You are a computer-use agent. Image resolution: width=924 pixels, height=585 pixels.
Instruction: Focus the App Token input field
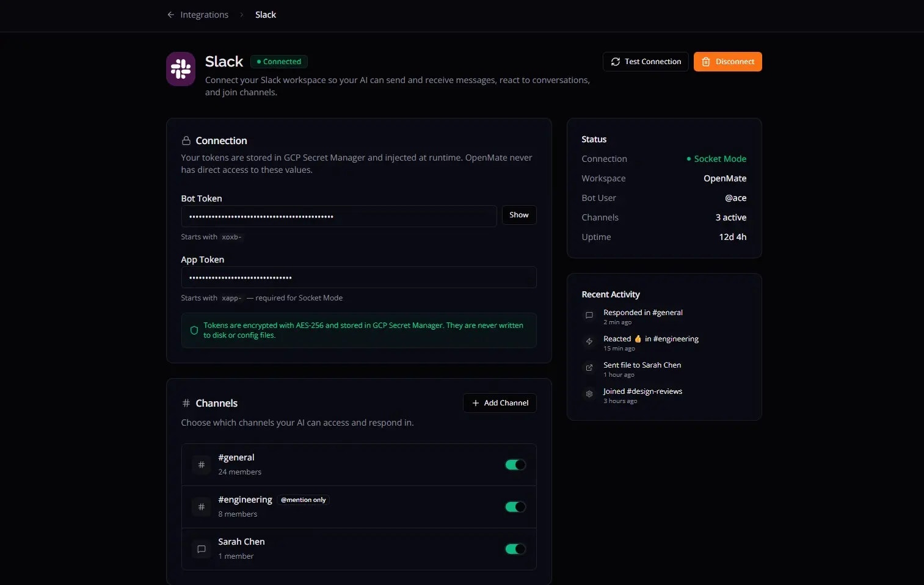358,277
